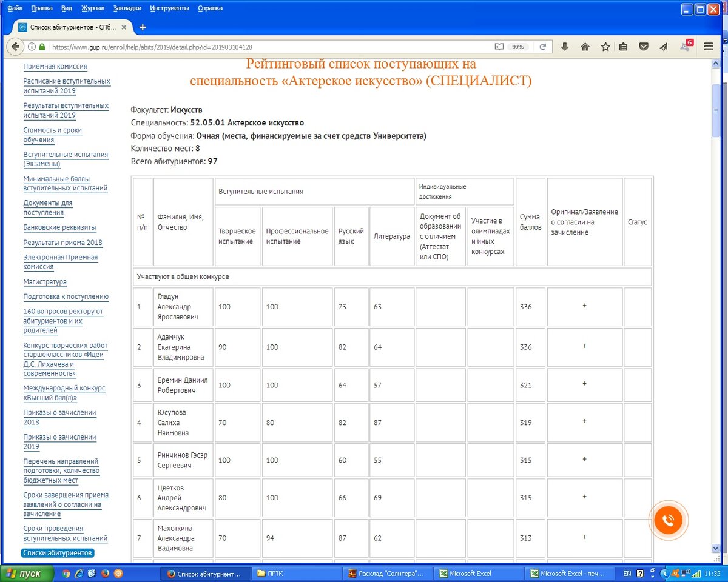Open Банковские реквизиты link
This screenshot has width=728, height=582.
click(x=59, y=227)
